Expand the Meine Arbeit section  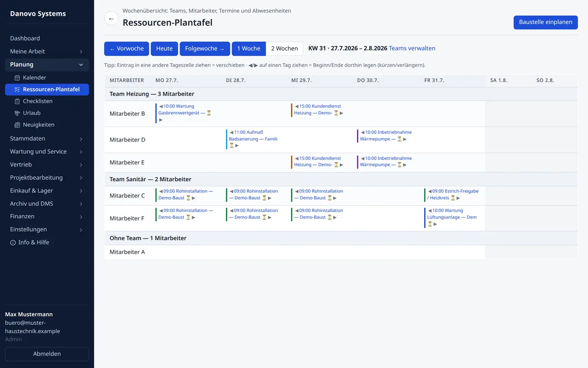click(47, 52)
